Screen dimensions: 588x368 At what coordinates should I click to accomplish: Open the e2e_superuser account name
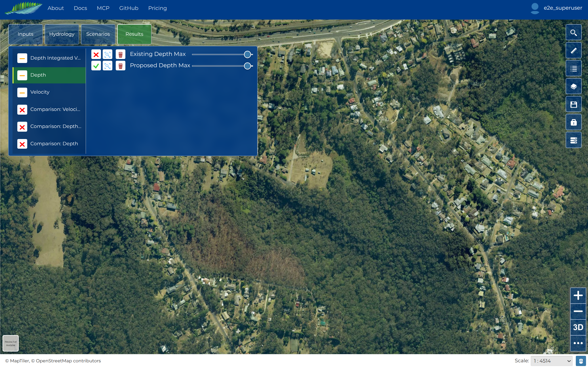tap(563, 8)
